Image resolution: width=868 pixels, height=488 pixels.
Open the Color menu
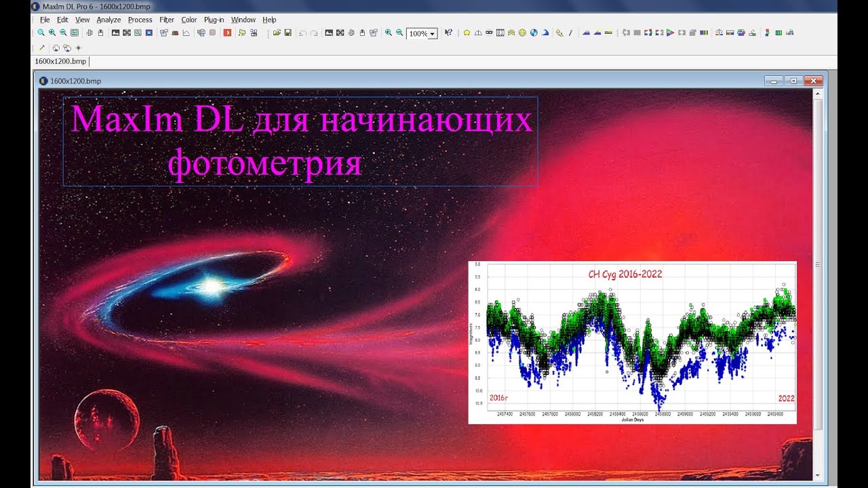coord(189,20)
